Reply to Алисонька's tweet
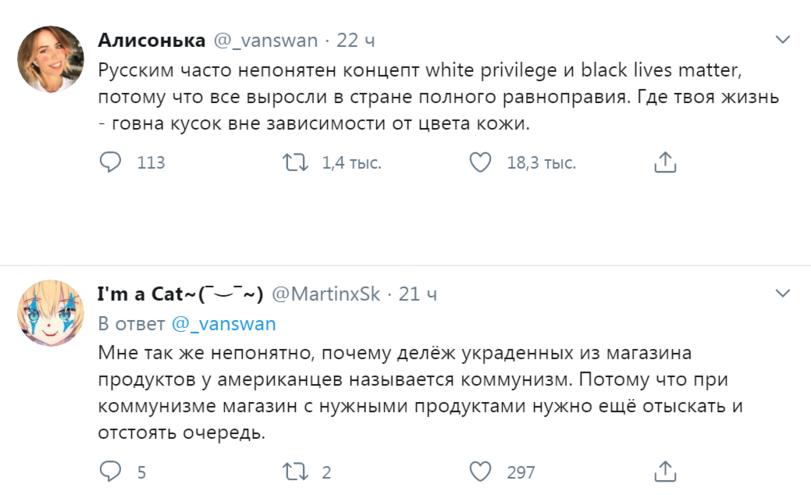811x495 pixels. pos(112,162)
